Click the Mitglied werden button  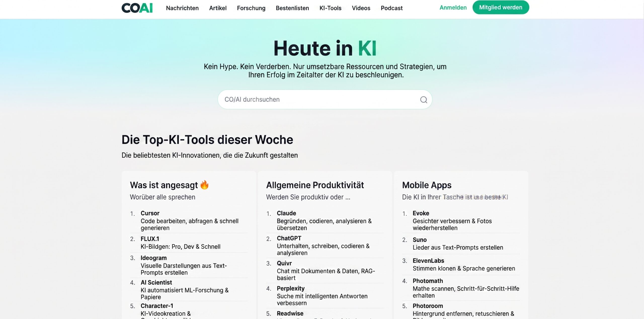[x=501, y=7]
